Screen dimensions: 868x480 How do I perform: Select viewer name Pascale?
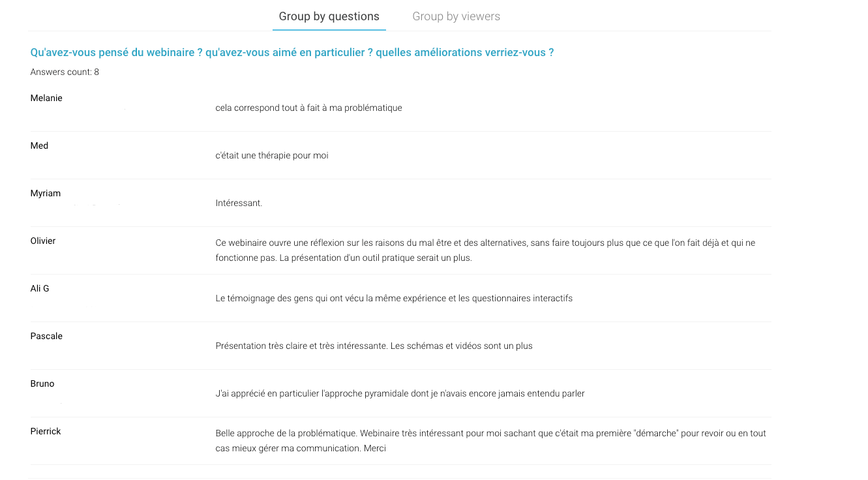[x=46, y=336]
